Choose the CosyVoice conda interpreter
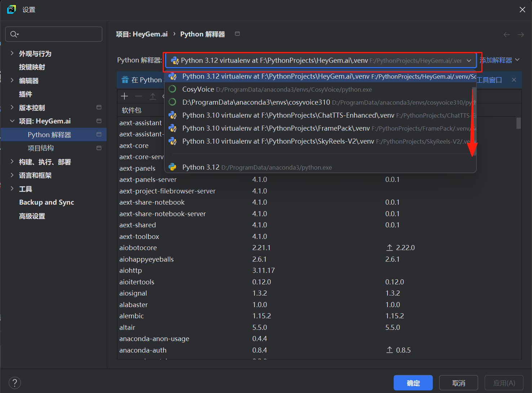Viewport: 532px width, 393px height. tap(320, 89)
